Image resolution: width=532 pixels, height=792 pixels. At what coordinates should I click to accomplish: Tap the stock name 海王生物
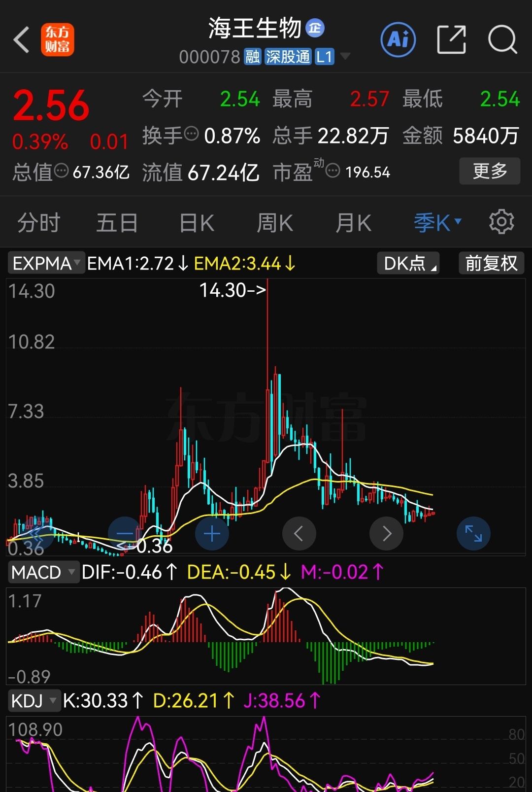[254, 28]
